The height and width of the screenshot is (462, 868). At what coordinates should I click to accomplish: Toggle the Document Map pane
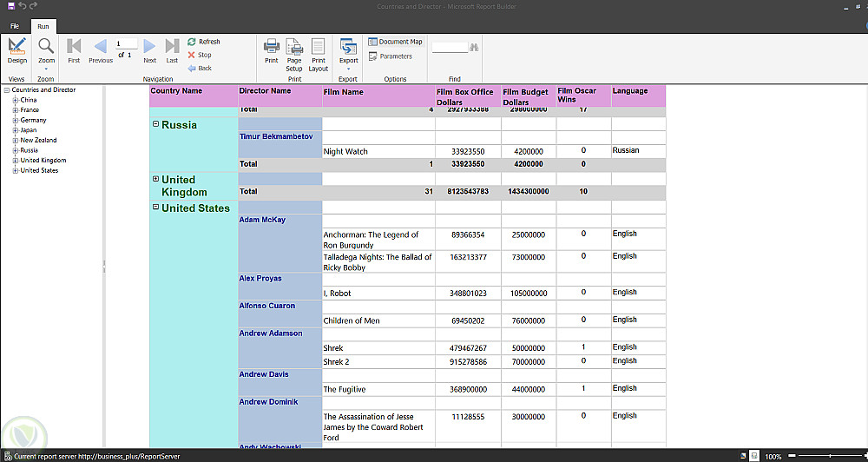pyautogui.click(x=395, y=42)
